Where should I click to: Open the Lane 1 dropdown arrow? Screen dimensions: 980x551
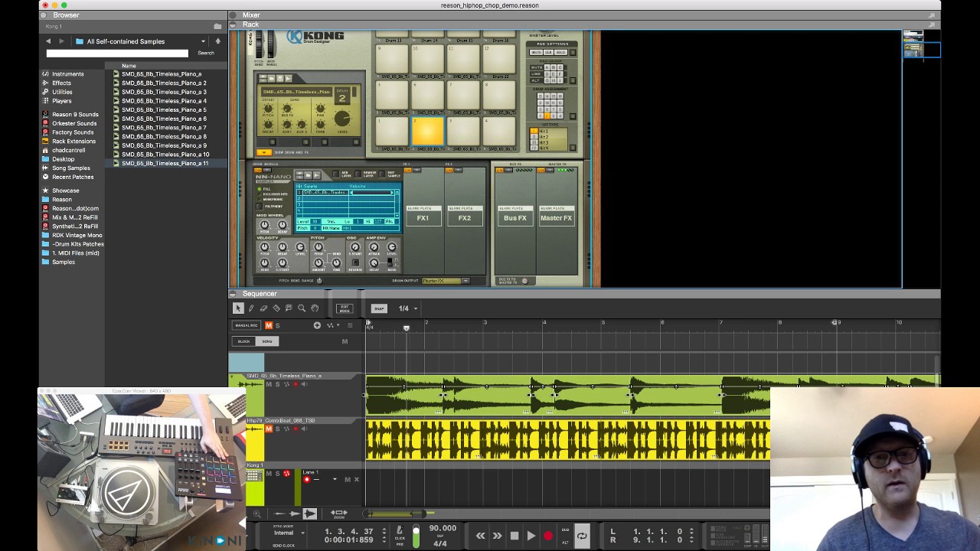pos(335,480)
